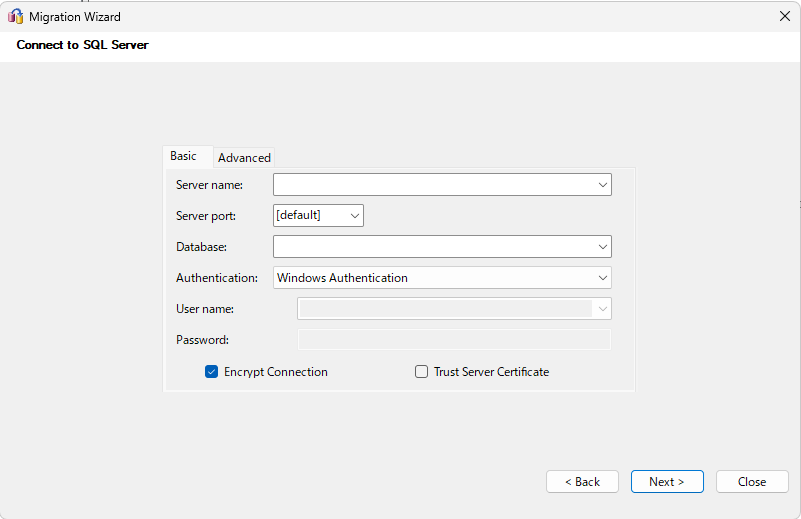Click the Migration Wizard title bar icon
The height and width of the screenshot is (519, 801).
[16, 16]
